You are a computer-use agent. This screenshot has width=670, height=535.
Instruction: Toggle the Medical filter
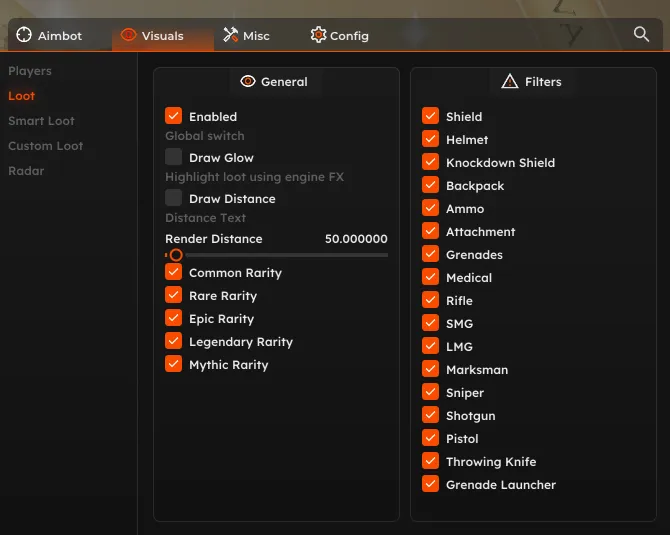point(430,277)
